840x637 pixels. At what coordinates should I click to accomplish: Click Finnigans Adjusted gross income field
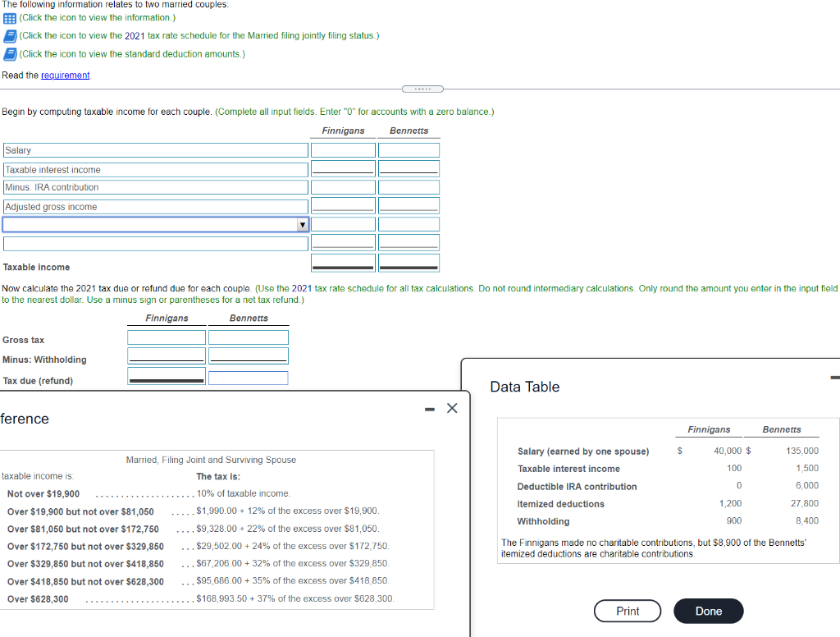[343, 206]
